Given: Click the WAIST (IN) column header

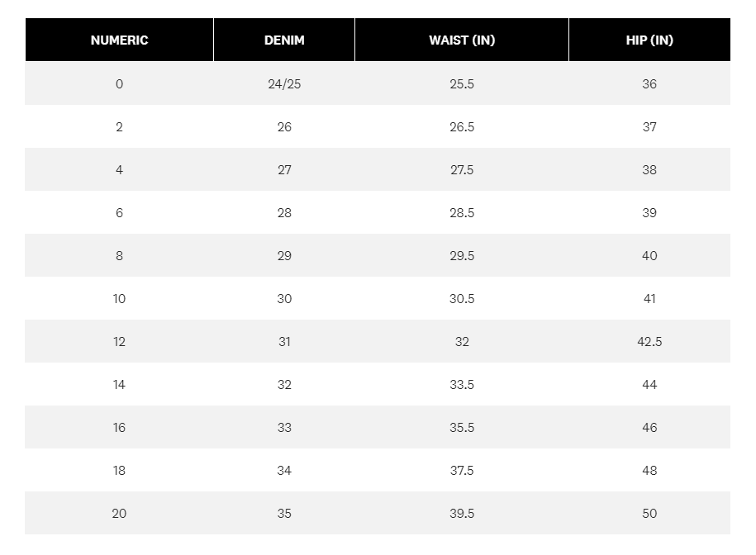Looking at the screenshot, I should 462,40.
